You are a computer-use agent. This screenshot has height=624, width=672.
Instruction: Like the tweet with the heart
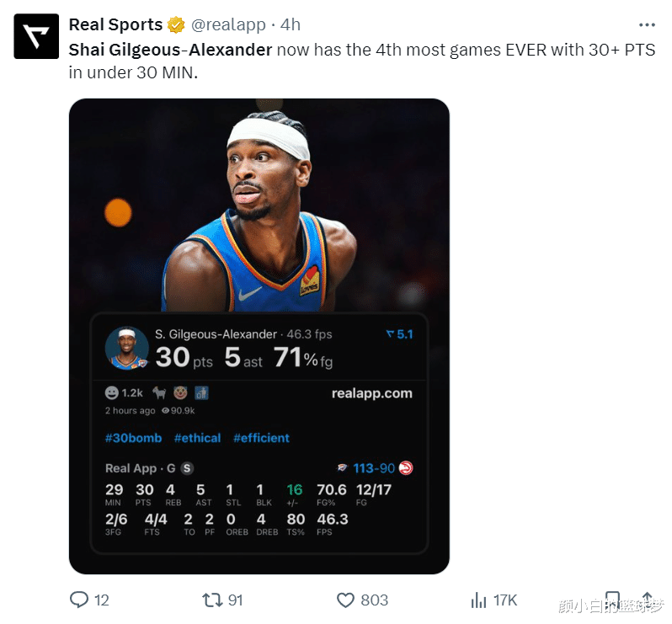pyautogui.click(x=345, y=600)
